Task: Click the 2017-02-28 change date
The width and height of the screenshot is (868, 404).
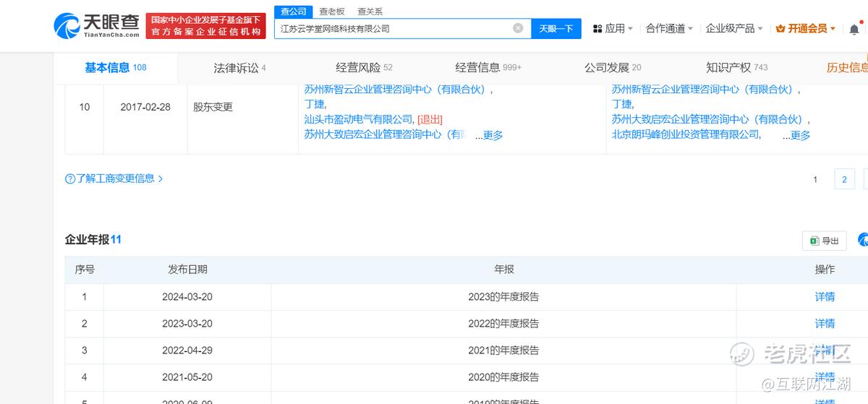Action: pos(145,107)
